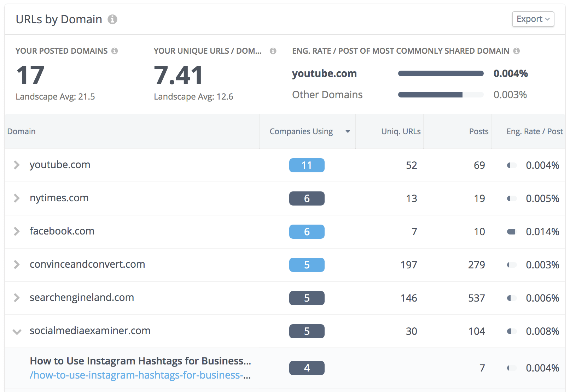Click the 5 badge for searchengineland.com

307,298
